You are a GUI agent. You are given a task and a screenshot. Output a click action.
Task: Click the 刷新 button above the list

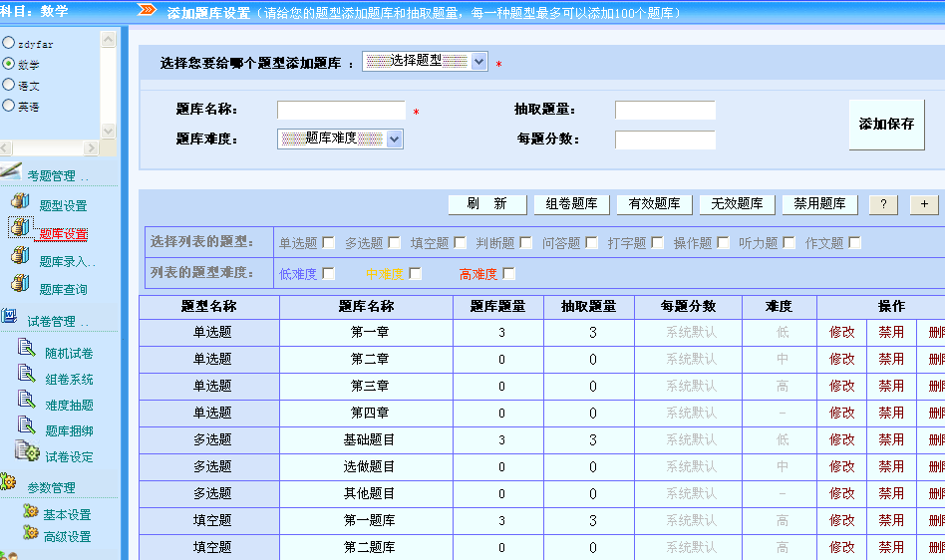click(485, 204)
